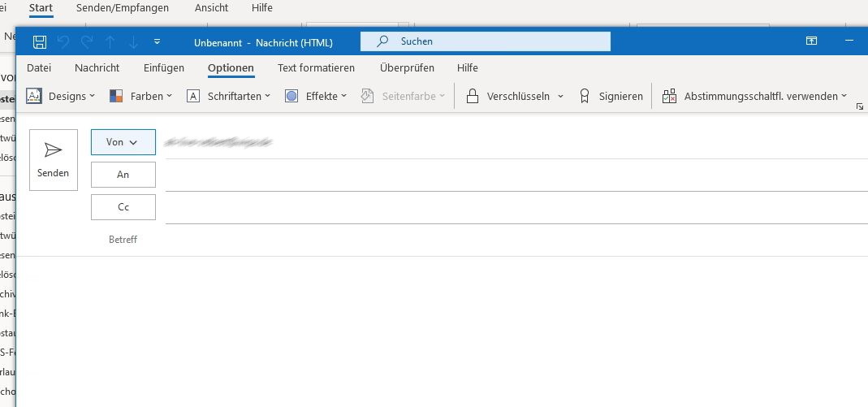Click the Effekte circle icon
Image resolution: width=868 pixels, height=407 pixels.
click(x=291, y=96)
